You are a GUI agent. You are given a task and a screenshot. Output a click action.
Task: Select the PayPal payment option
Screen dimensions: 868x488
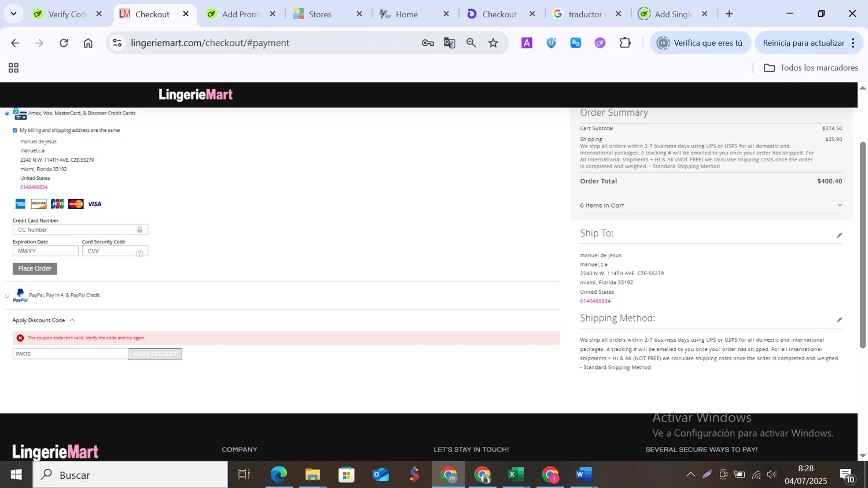7,295
